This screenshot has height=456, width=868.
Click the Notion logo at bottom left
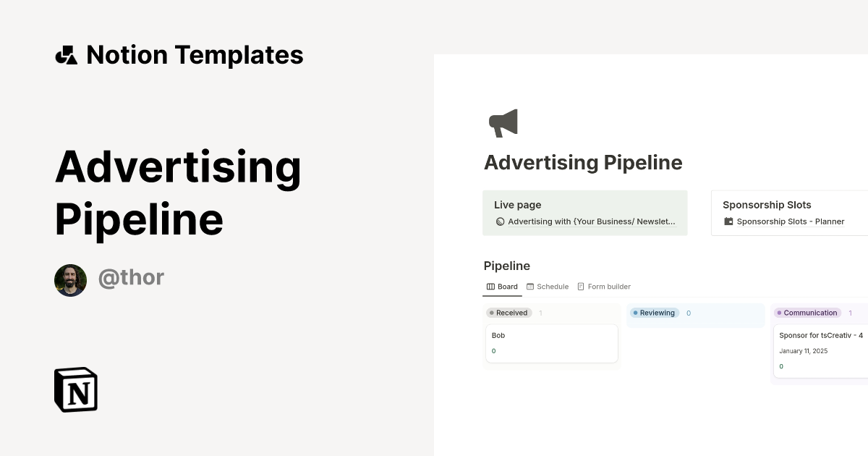(75, 389)
